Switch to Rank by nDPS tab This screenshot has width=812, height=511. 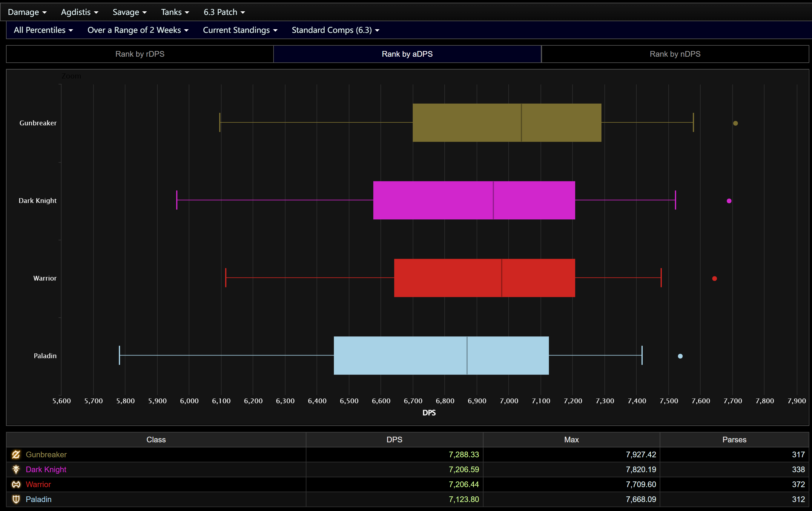[675, 54]
